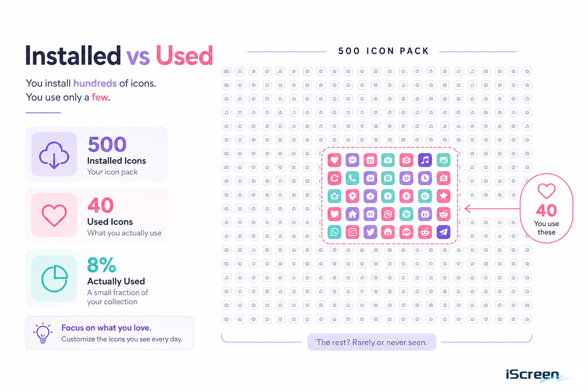Screen dimensions: 588x392
Task: Open the pink settings gear icon
Action: click(x=443, y=178)
